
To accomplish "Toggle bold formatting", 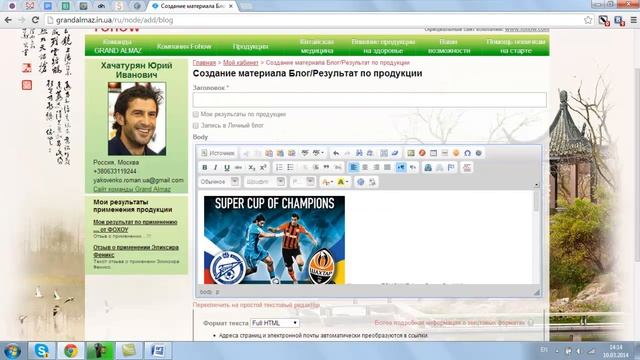I will click(x=204, y=167).
